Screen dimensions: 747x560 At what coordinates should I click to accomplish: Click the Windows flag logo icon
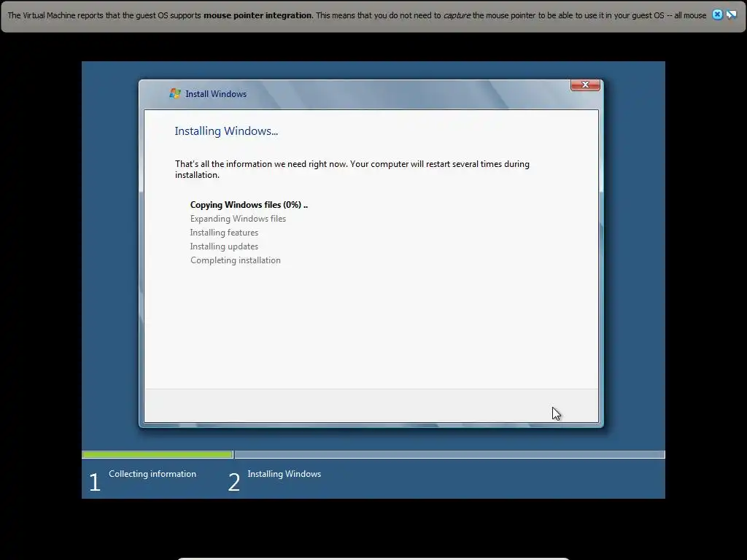click(175, 93)
